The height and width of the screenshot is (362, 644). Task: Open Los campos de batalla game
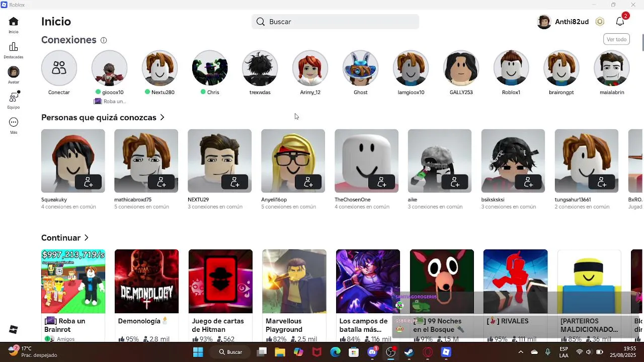pyautogui.click(x=368, y=282)
